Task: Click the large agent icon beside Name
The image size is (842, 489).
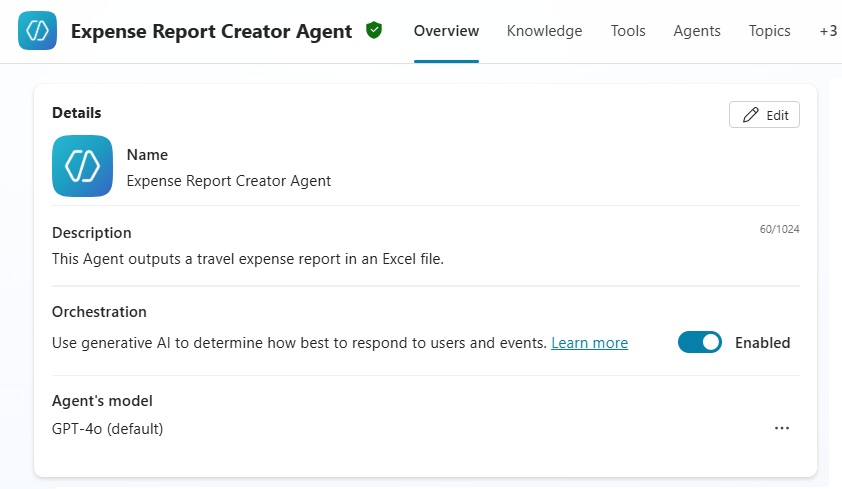Action: tap(82, 167)
